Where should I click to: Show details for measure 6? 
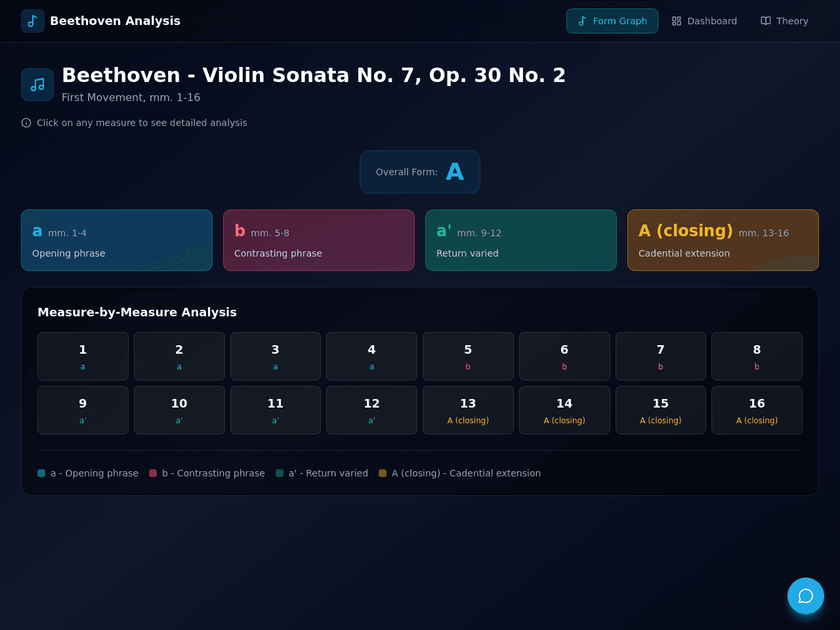[564, 356]
